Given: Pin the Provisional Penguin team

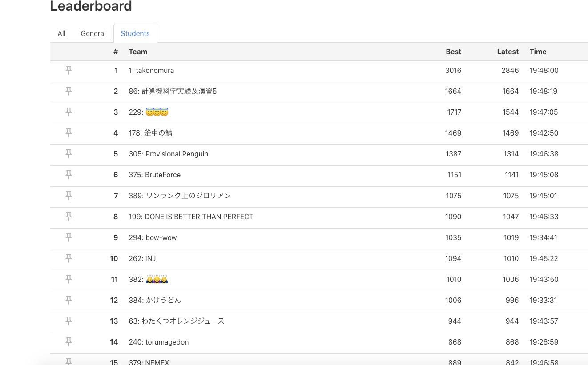Looking at the screenshot, I should 68,154.
